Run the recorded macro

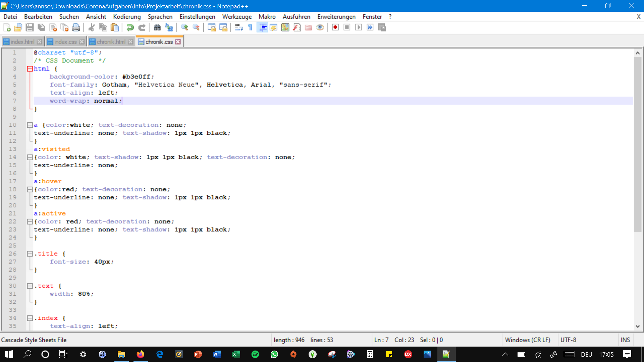359,27
